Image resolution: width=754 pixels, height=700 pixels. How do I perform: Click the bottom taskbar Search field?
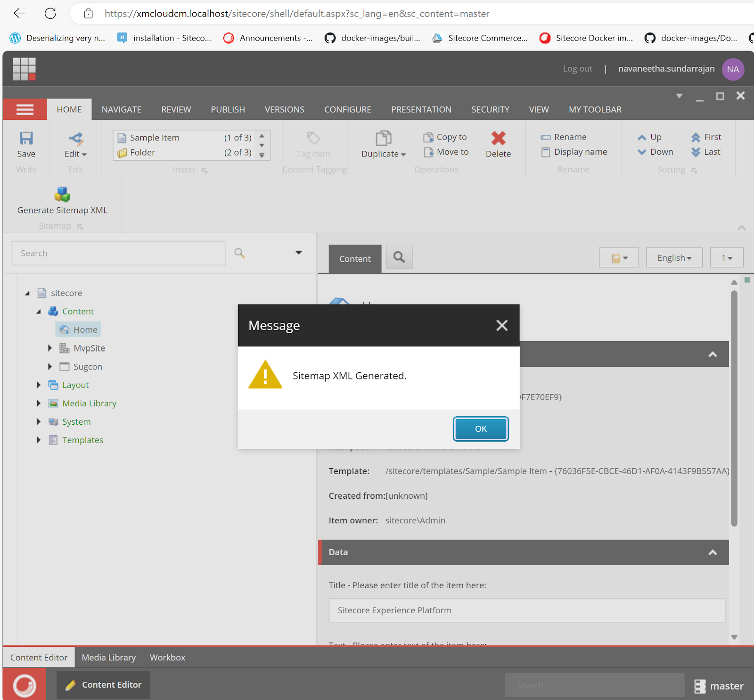[594, 685]
